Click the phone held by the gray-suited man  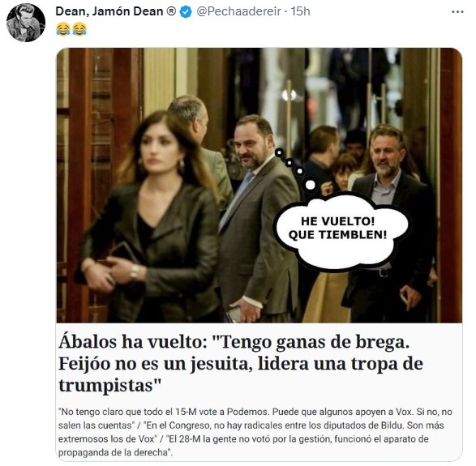tap(234, 314)
